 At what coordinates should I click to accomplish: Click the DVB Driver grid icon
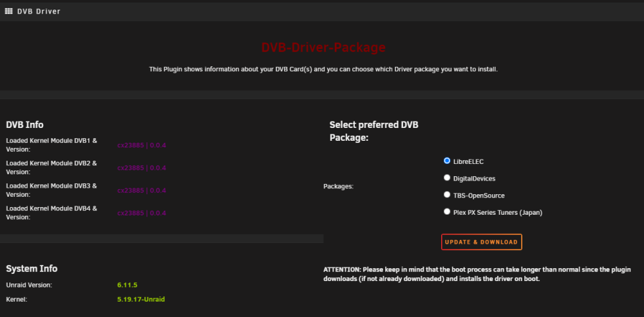pos(8,12)
